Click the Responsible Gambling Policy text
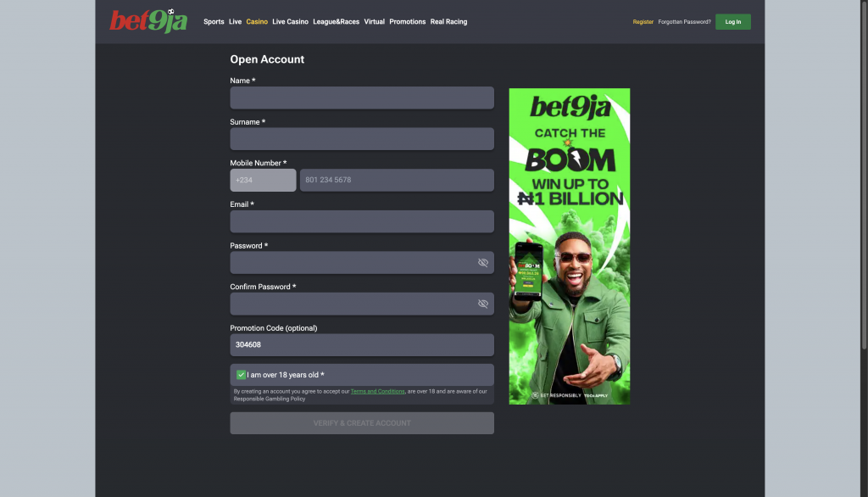868x497 pixels. pos(269,399)
